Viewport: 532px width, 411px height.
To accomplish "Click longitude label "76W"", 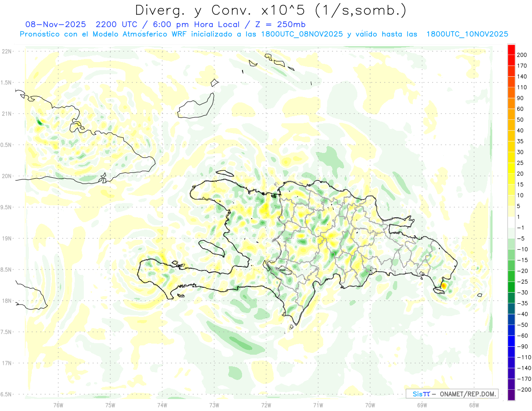I will coord(58,405).
